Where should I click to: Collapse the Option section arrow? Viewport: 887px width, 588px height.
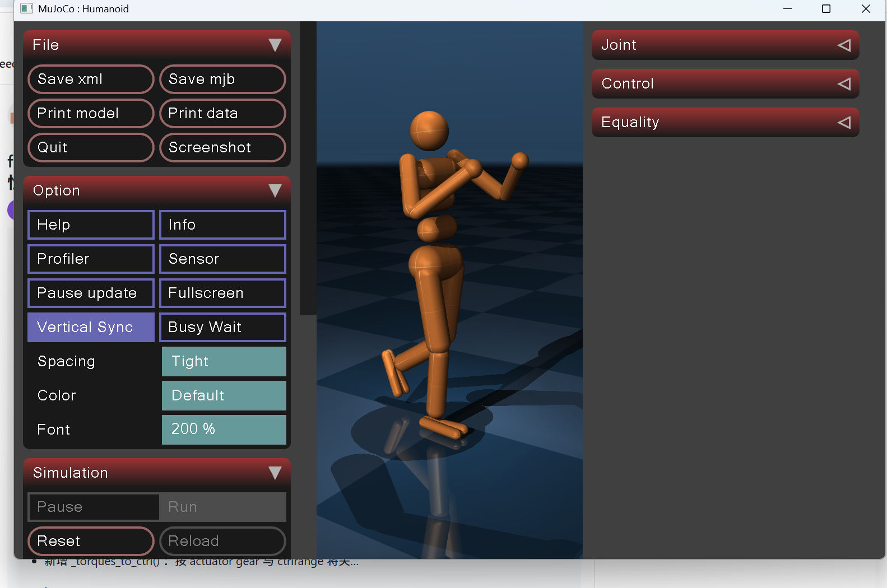click(x=275, y=190)
